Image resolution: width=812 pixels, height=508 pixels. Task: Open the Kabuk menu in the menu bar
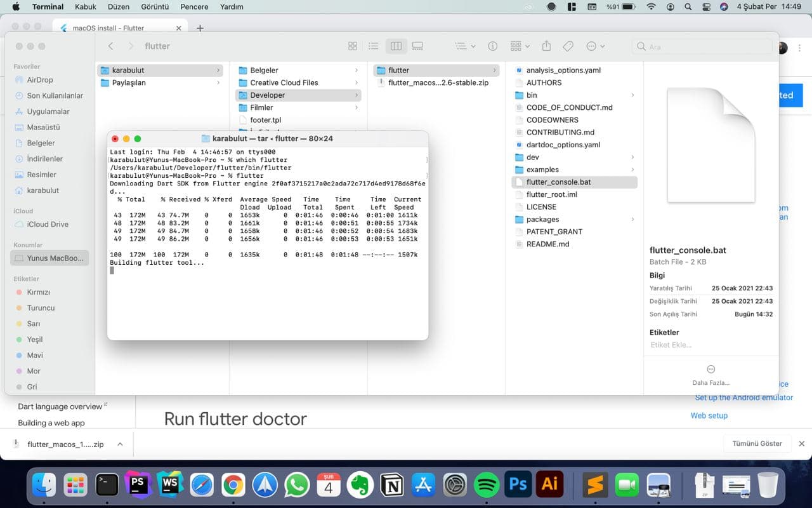pos(85,6)
